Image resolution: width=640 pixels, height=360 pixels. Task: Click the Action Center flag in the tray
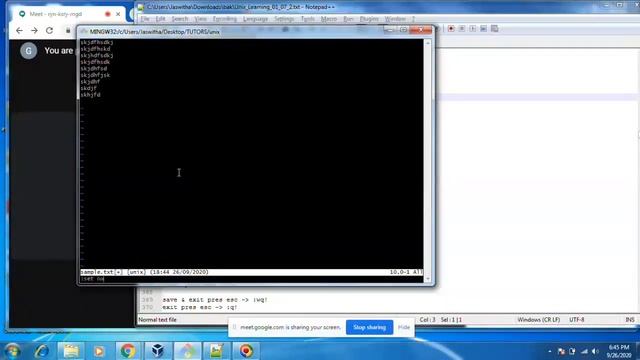coord(561,351)
